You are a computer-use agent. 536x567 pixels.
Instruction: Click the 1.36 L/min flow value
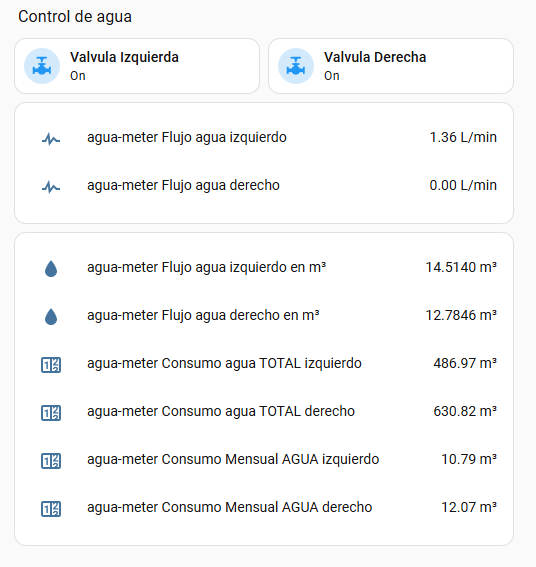tap(463, 137)
